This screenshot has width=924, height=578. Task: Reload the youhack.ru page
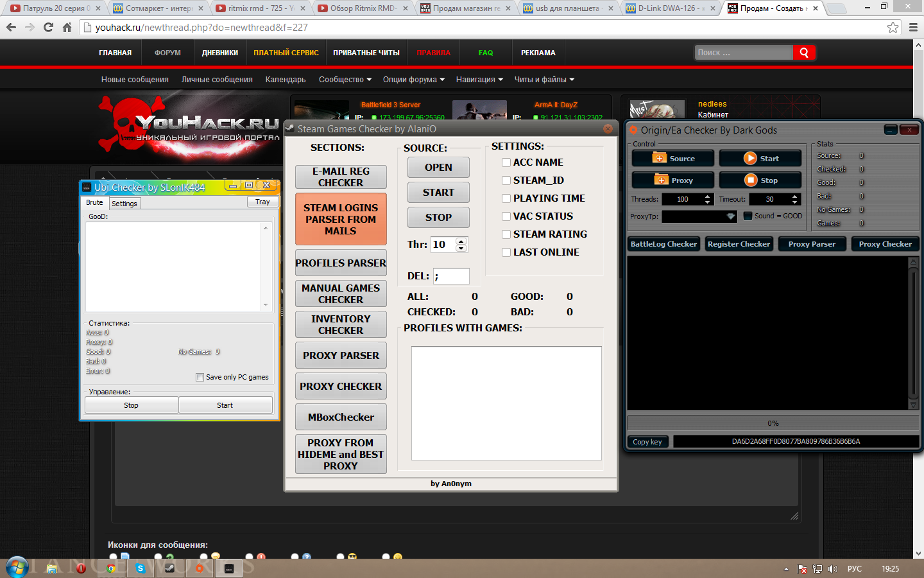[x=48, y=28]
